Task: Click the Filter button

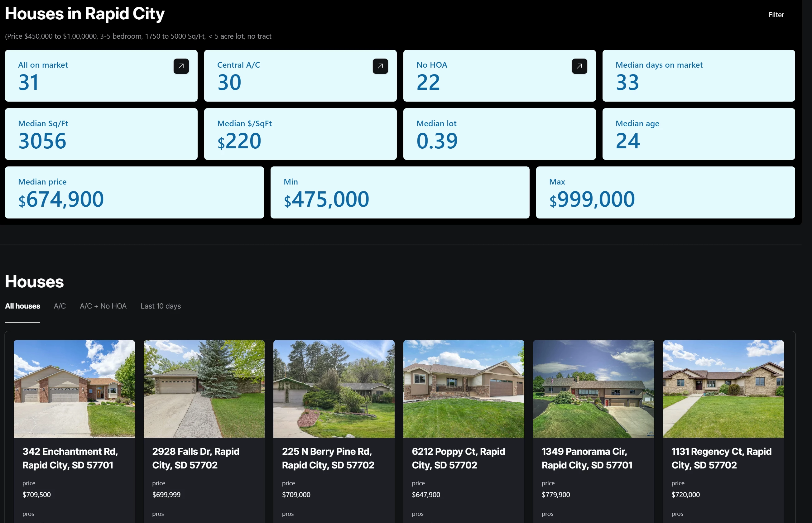Action: 776,15
